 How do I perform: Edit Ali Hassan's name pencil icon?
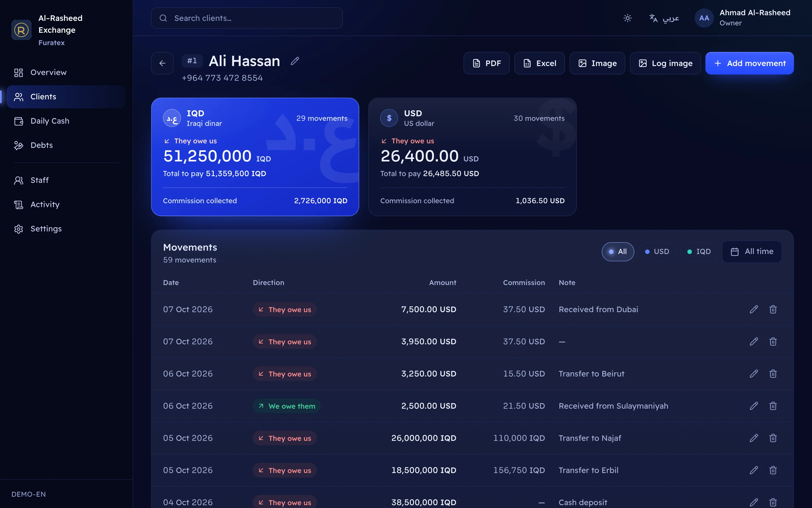[295, 61]
